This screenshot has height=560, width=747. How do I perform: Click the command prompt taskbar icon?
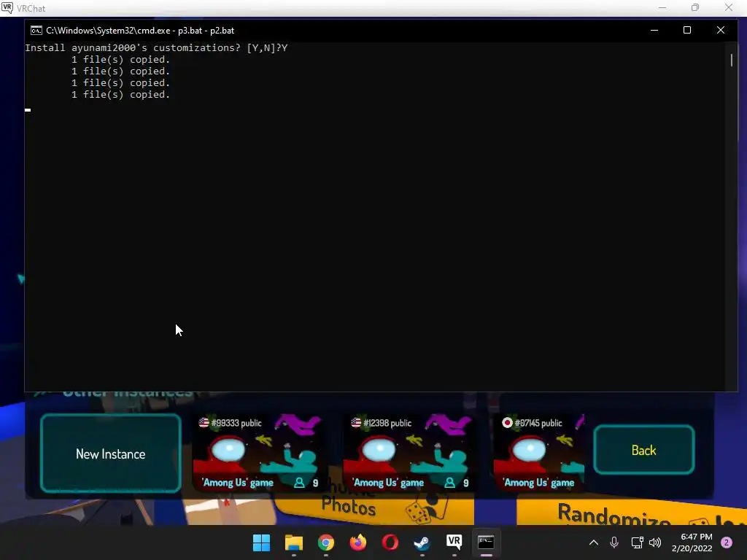[x=486, y=542]
